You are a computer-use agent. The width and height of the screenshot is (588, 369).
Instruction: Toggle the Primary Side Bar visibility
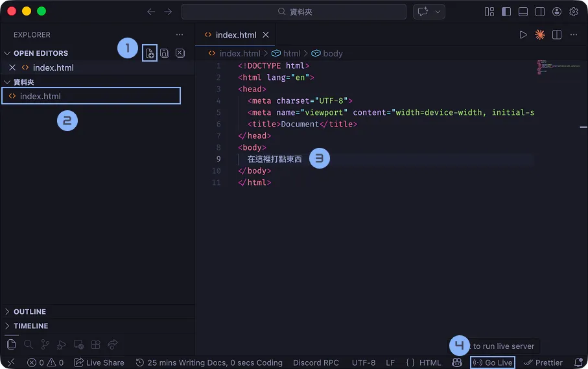click(506, 12)
